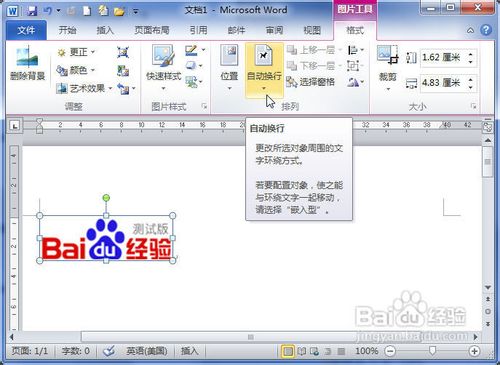Minimize the ribbon with the caret arrow
This screenshot has height=365, width=500.
[470, 31]
